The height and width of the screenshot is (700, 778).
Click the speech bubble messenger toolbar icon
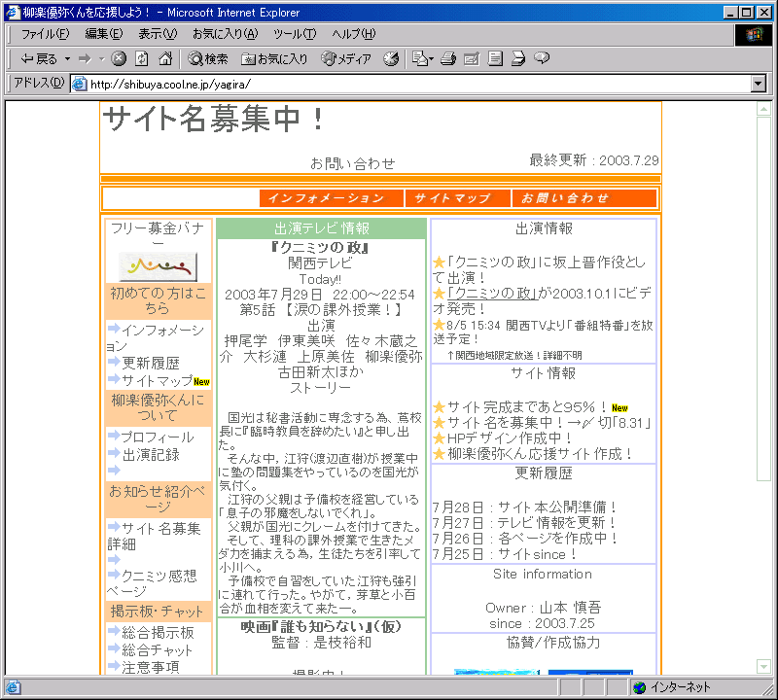[x=542, y=58]
